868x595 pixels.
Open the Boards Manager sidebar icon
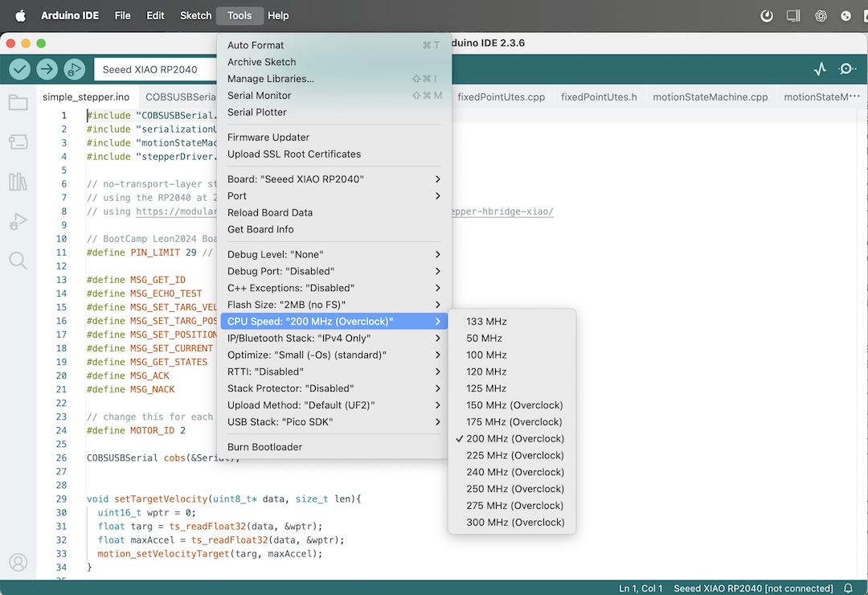(18, 142)
